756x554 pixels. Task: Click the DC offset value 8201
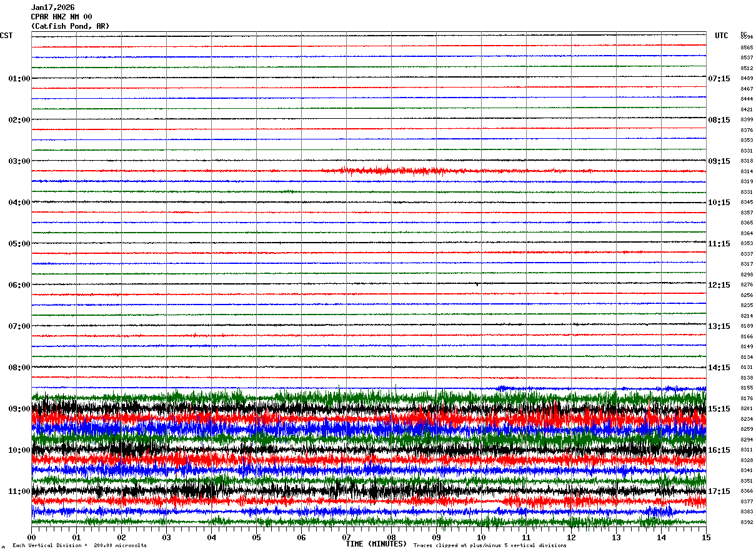point(747,408)
